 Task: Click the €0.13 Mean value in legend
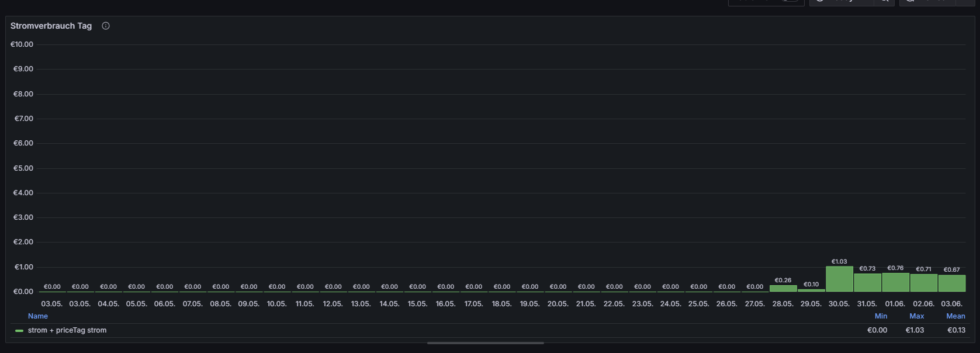click(x=956, y=330)
